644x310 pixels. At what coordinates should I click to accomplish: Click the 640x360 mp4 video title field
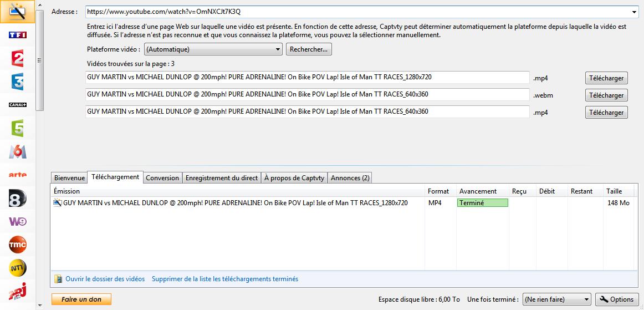[307, 111]
